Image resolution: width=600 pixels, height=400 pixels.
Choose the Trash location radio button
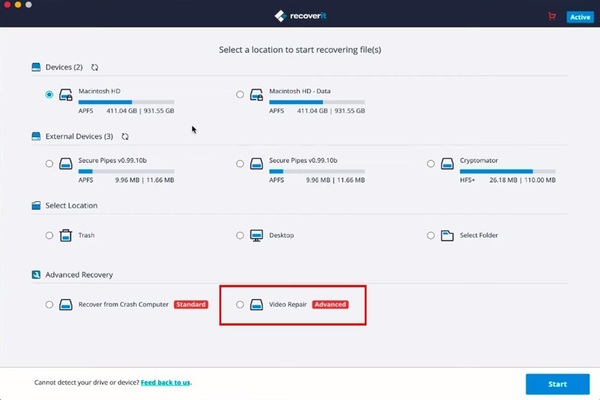(49, 235)
